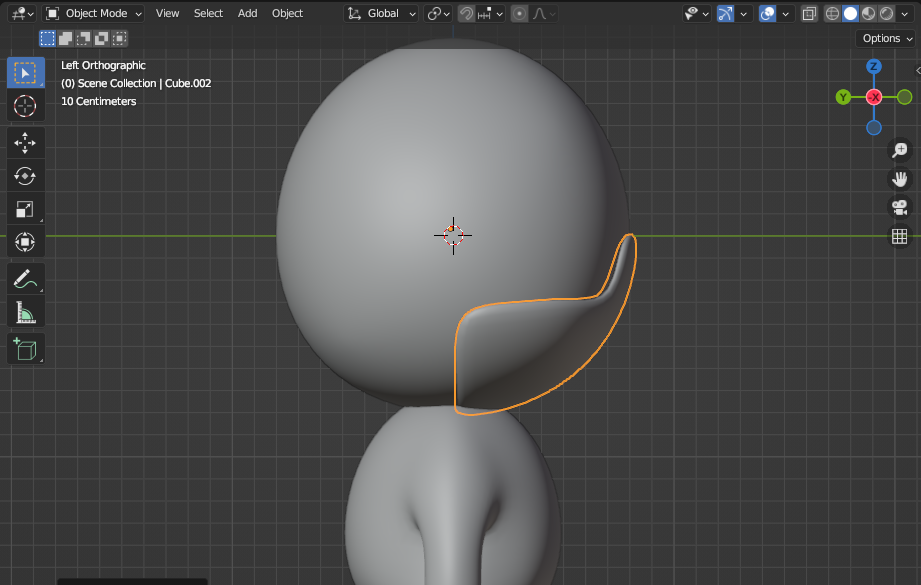Click the blue Z axis on gizmo

[874, 67]
